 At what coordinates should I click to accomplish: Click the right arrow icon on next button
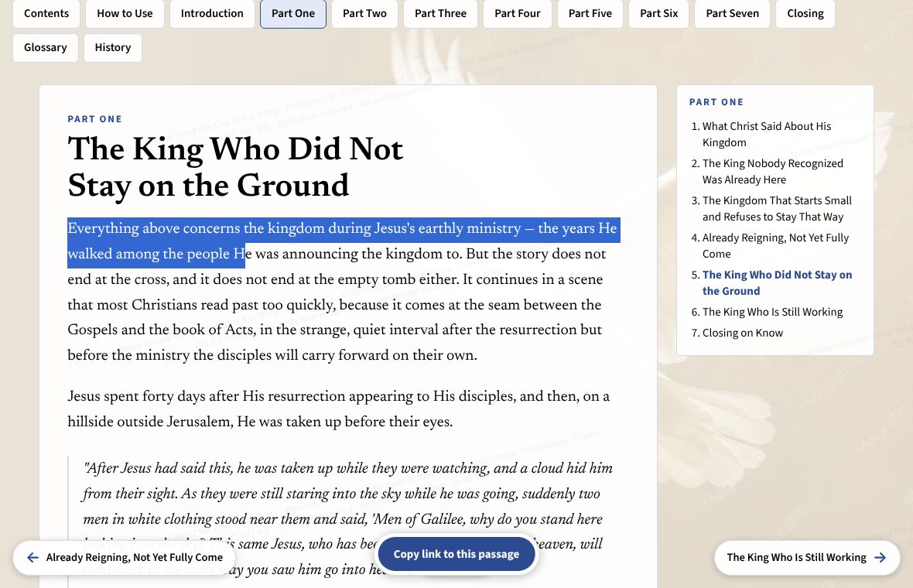(881, 558)
